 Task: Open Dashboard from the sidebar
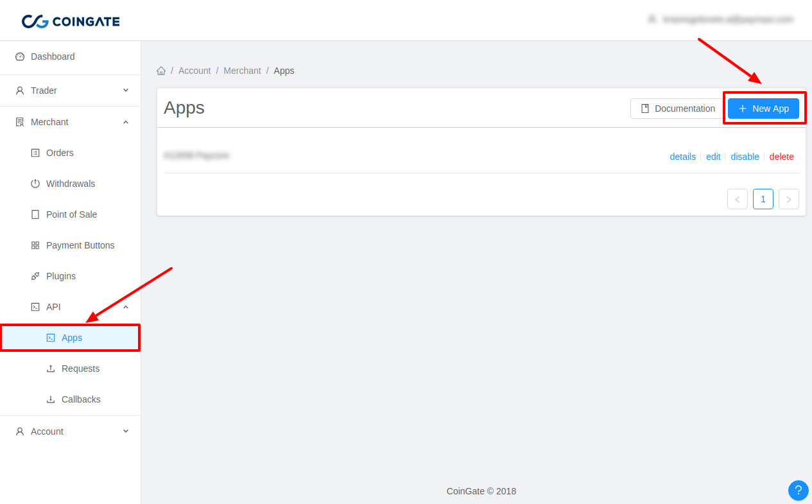(70, 56)
